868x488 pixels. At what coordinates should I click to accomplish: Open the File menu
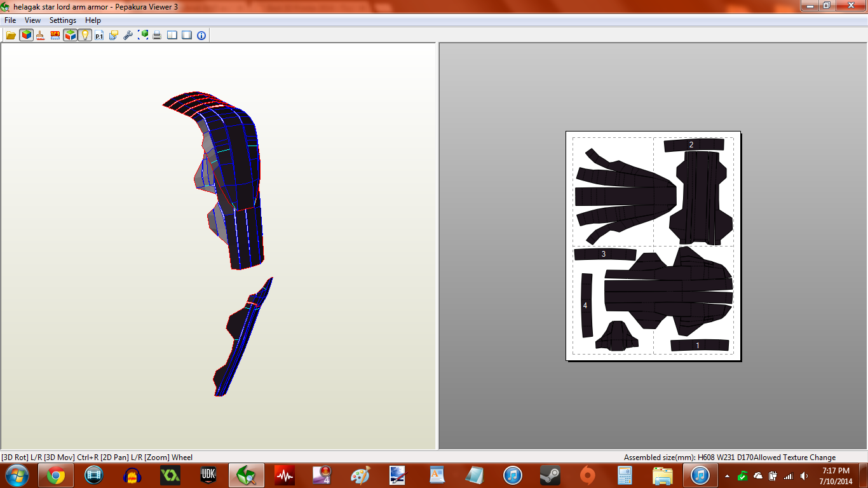10,20
